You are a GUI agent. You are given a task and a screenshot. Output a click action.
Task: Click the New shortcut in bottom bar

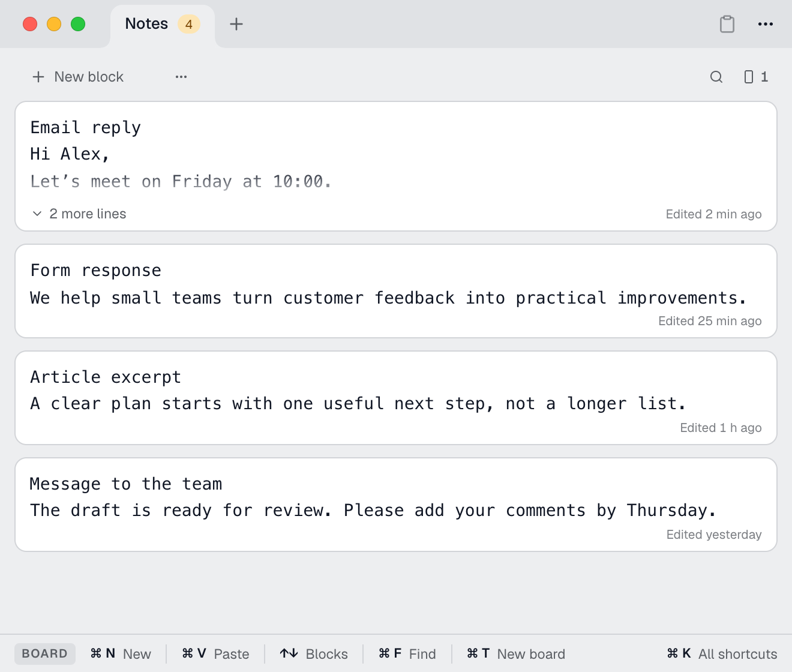(x=121, y=654)
